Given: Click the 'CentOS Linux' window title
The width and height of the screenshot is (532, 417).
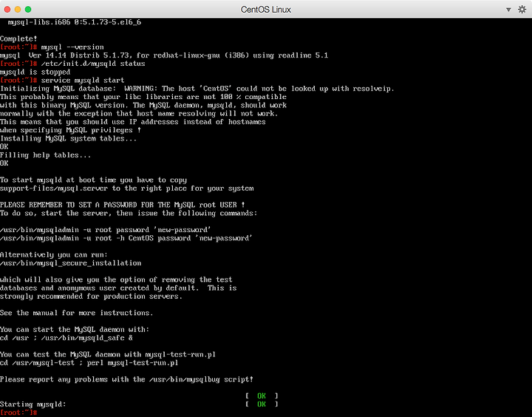Looking at the screenshot, I should pyautogui.click(x=266, y=10).
